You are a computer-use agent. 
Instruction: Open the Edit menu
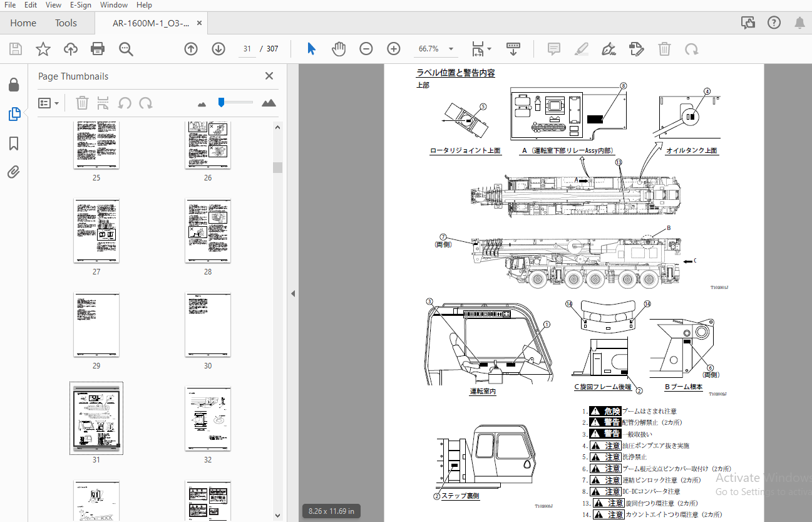click(31, 5)
